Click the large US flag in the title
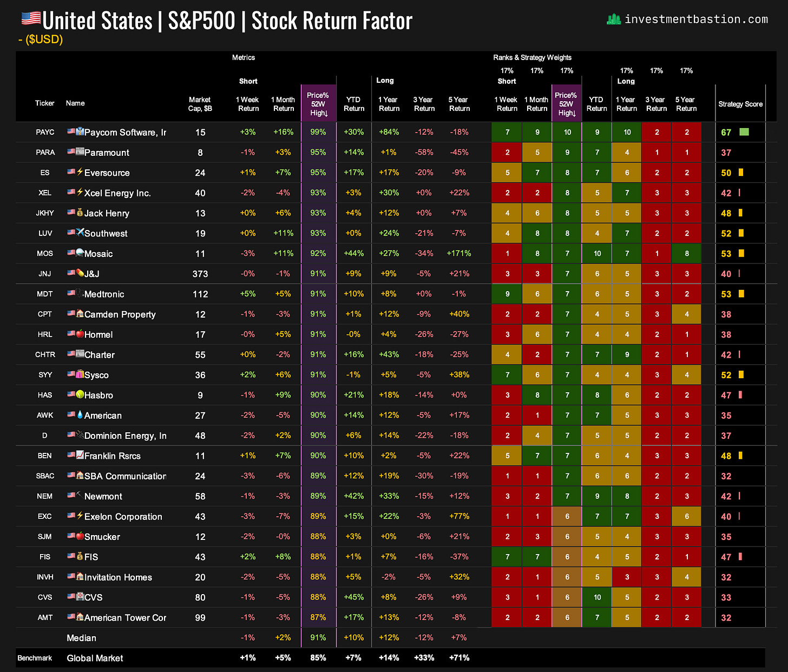The height and width of the screenshot is (672, 788). pyautogui.click(x=31, y=19)
